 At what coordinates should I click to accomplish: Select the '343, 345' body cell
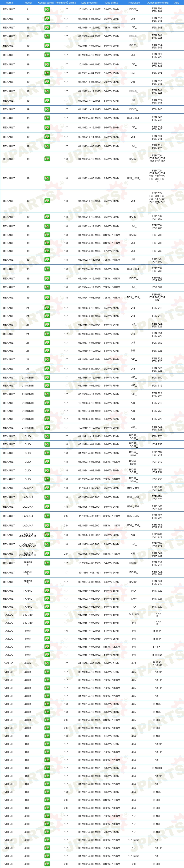(134, 615)
